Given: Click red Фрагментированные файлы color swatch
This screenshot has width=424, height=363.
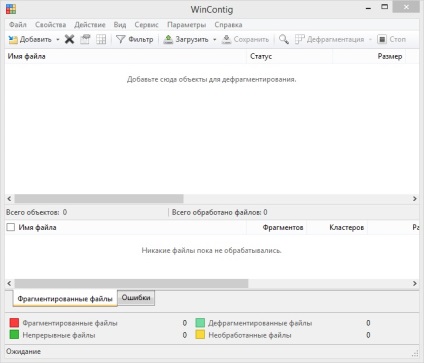Looking at the screenshot, I should (x=14, y=323).
